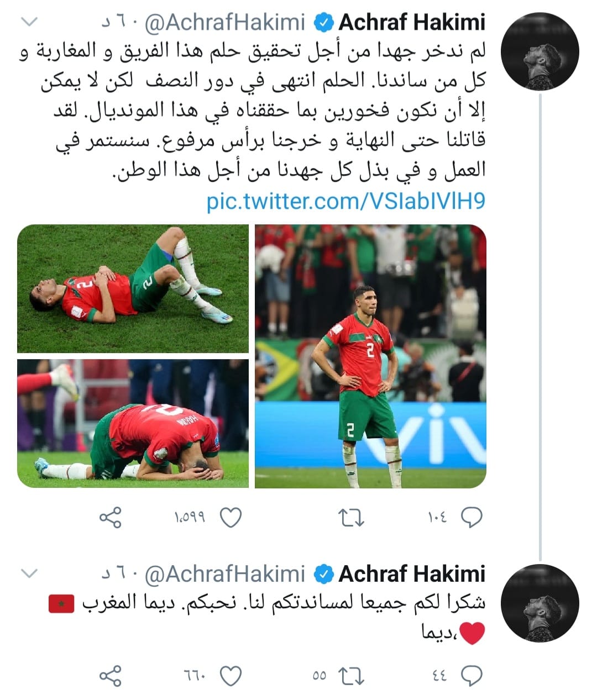Click the verified badge beside first tweet name
Image resolution: width=597 pixels, height=700 pixels.
pos(324,23)
